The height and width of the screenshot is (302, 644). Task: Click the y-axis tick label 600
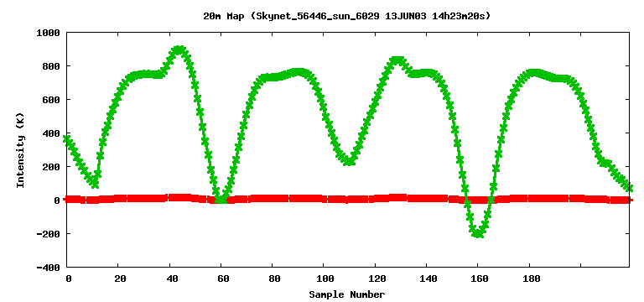51,100
